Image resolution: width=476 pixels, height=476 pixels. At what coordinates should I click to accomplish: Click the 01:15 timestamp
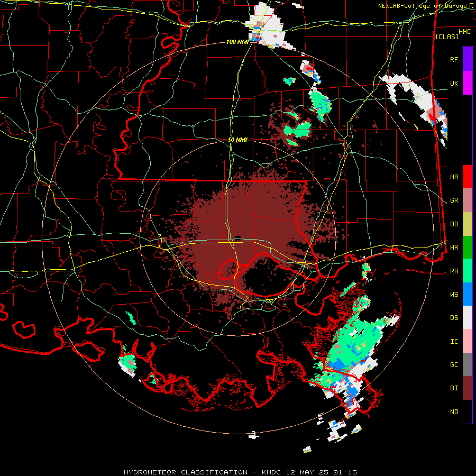[345, 472]
